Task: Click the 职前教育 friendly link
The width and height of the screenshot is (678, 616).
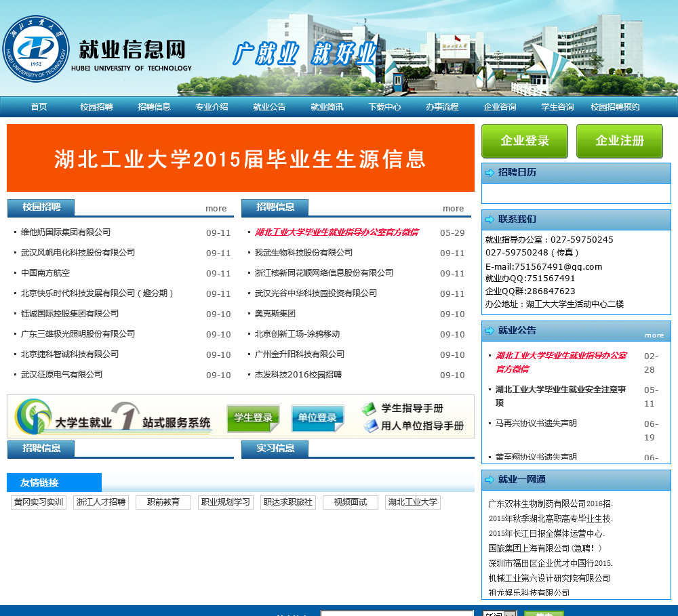Action: click(163, 502)
